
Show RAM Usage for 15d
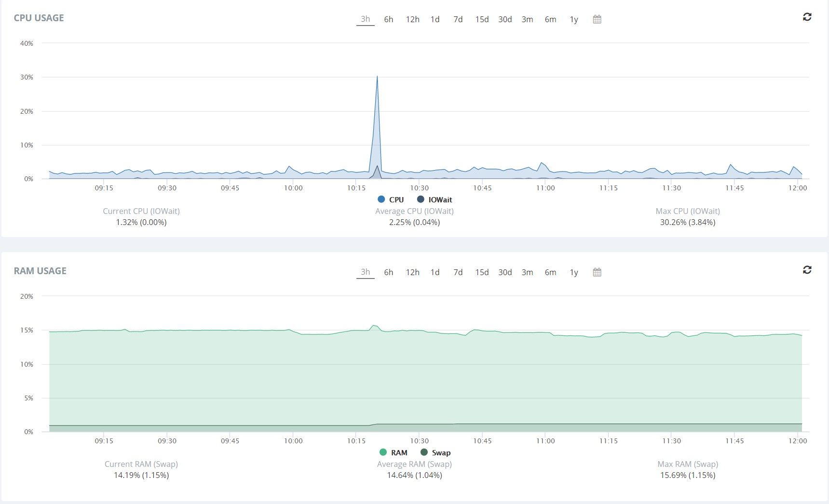(482, 272)
